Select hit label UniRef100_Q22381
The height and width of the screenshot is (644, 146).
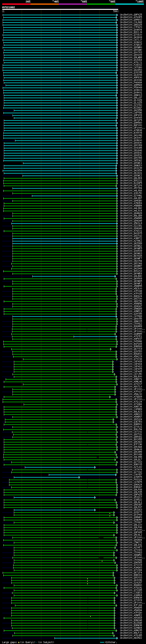tap(131, 226)
